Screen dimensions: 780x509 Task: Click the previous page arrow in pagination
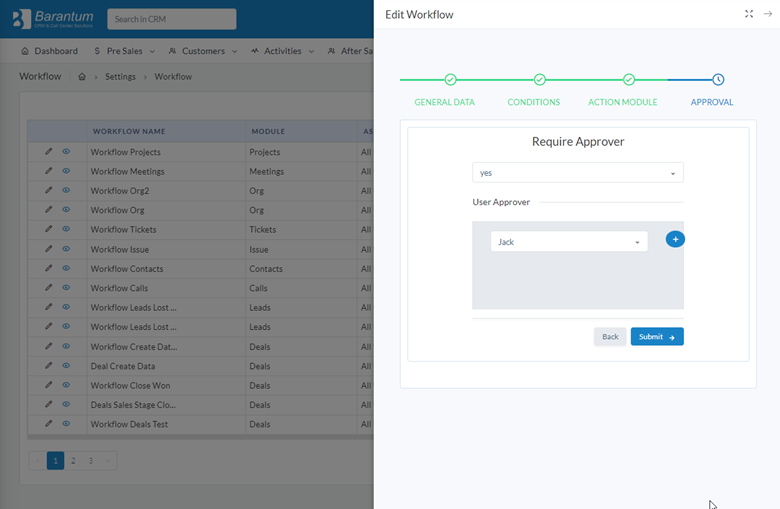[38, 461]
